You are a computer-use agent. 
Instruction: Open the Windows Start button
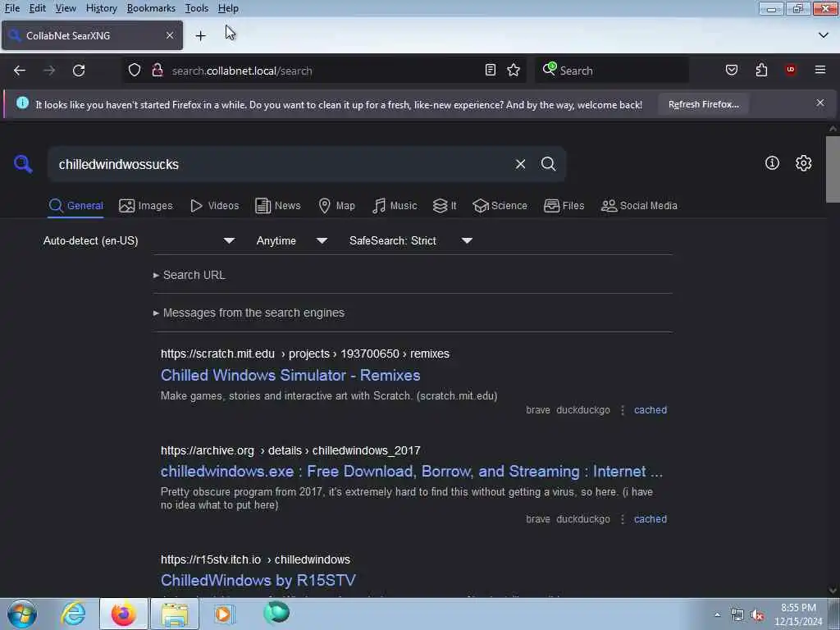pos(22,614)
